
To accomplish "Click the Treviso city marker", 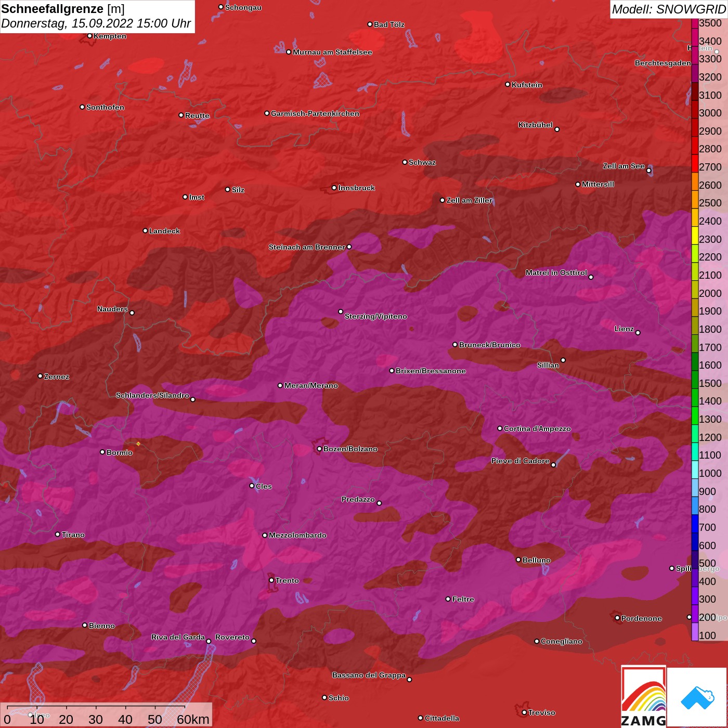I will point(524,712).
